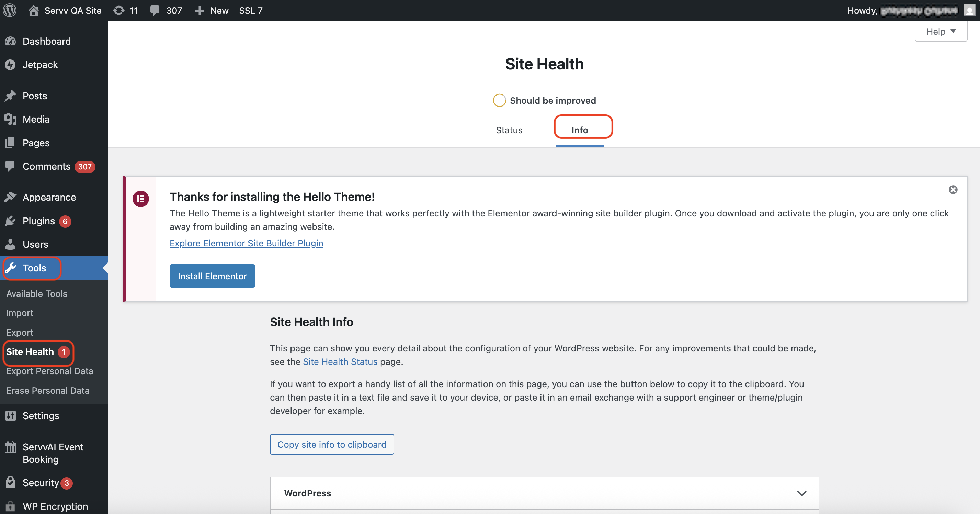This screenshot has height=514, width=980.
Task: Open Export Personal Data submenu item
Action: pyautogui.click(x=49, y=371)
